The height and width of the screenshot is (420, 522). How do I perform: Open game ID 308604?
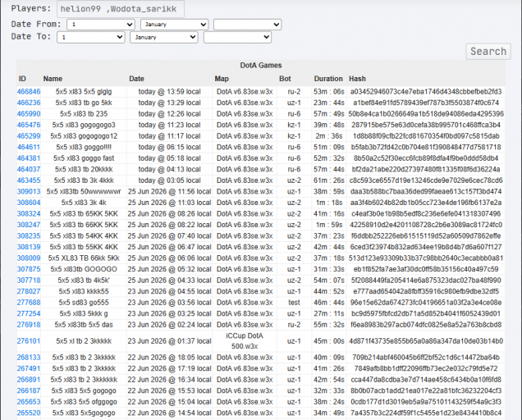coord(29,203)
